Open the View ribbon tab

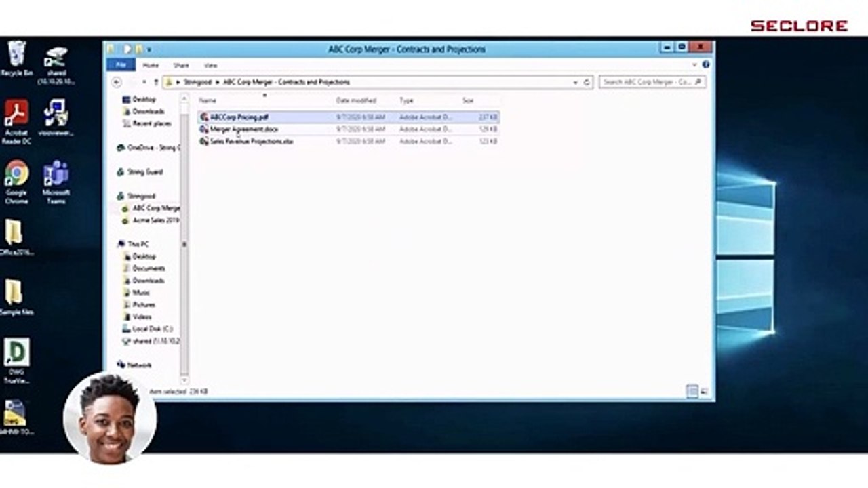tap(210, 66)
